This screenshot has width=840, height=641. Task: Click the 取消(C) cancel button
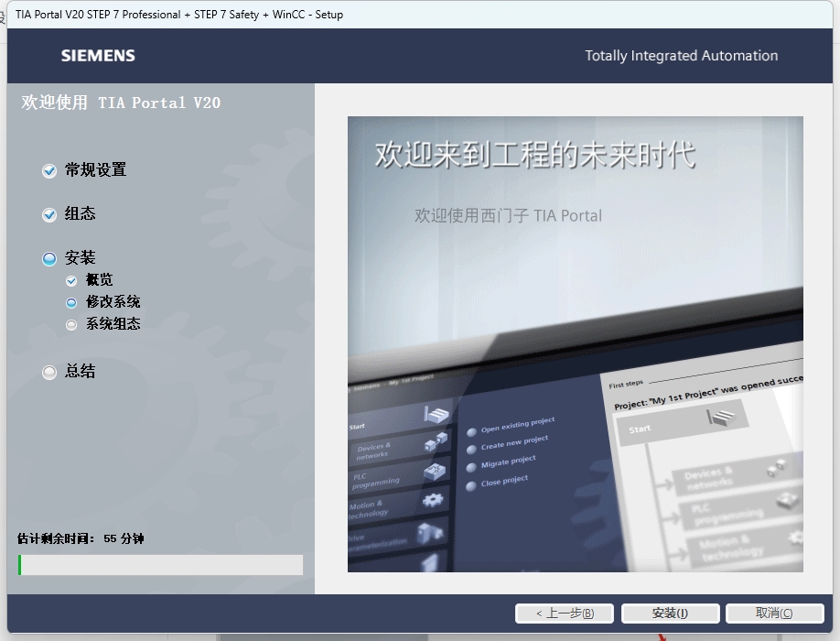coord(773,614)
